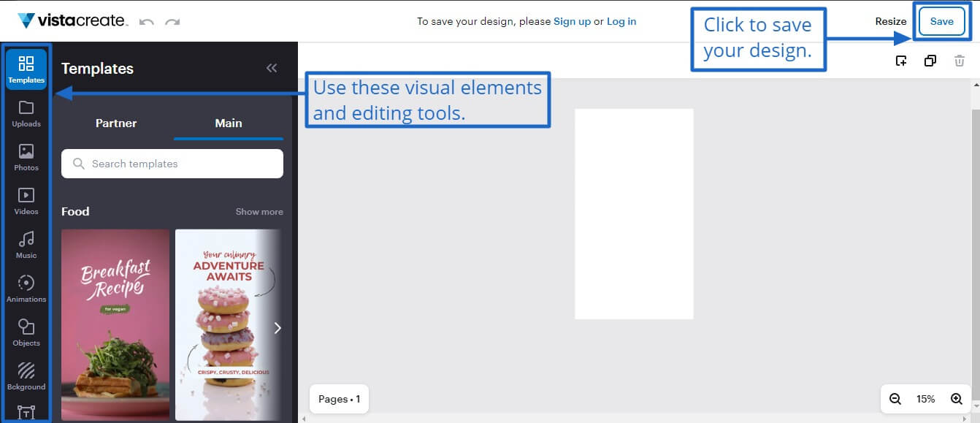Click the Search templates field
980x423 pixels.
(172, 163)
